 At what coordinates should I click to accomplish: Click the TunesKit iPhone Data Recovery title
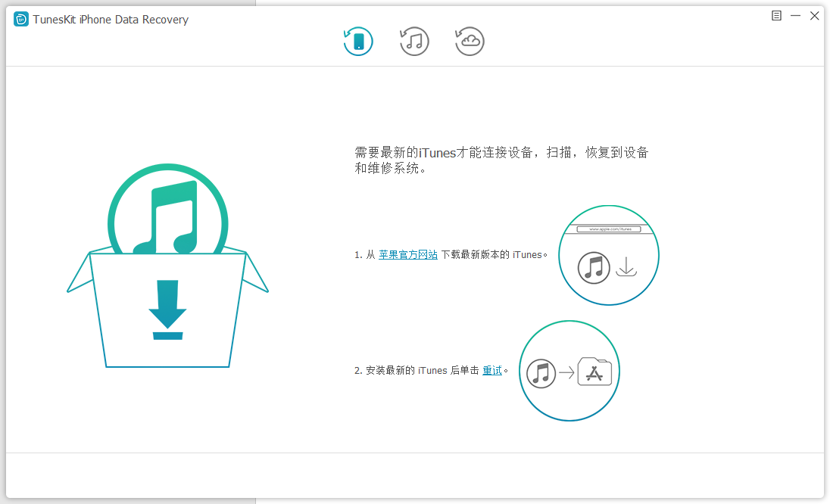click(x=111, y=20)
